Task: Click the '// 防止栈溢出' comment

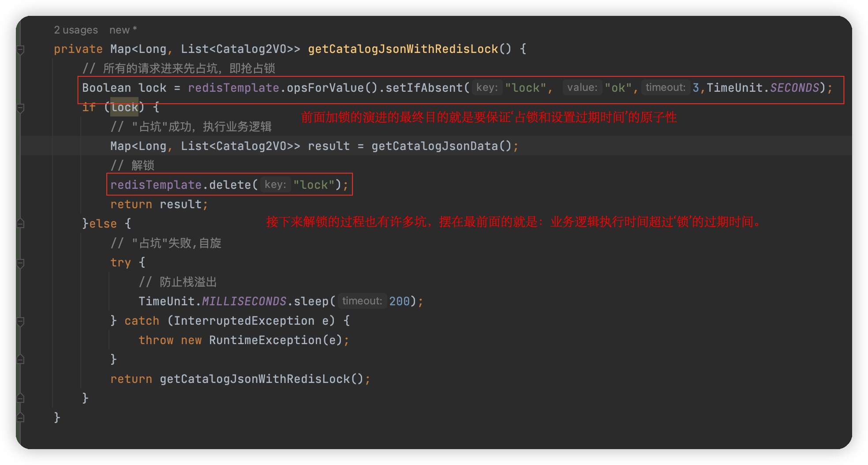Action: tap(178, 282)
